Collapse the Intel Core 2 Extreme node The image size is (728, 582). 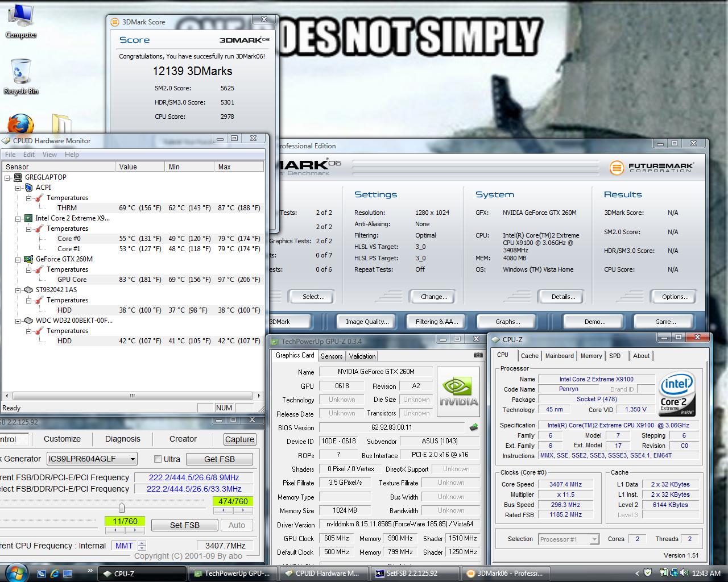pyautogui.click(x=18, y=218)
